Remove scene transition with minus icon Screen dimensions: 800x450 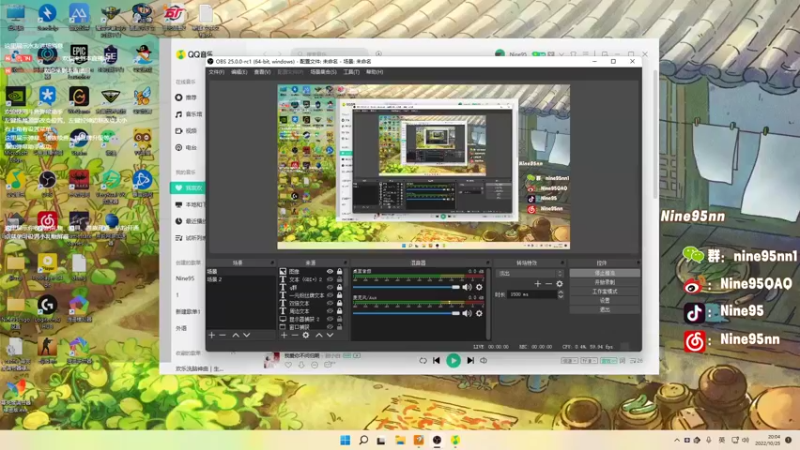coord(548,284)
